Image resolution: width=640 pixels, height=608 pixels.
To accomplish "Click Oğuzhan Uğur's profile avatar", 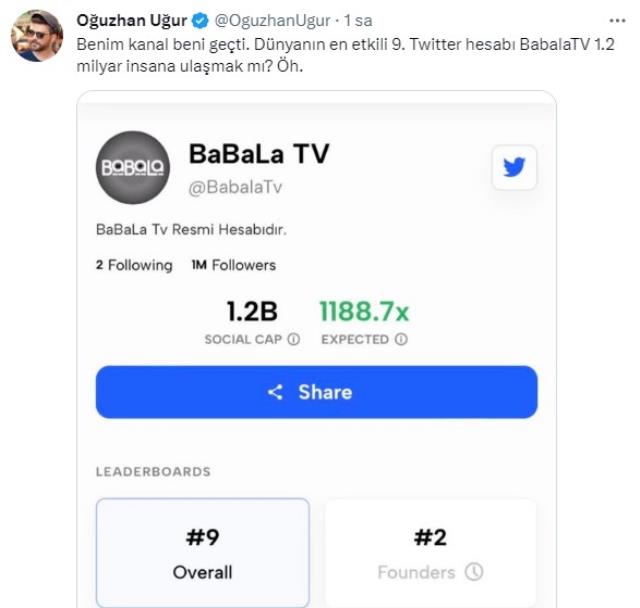I will [37, 36].
